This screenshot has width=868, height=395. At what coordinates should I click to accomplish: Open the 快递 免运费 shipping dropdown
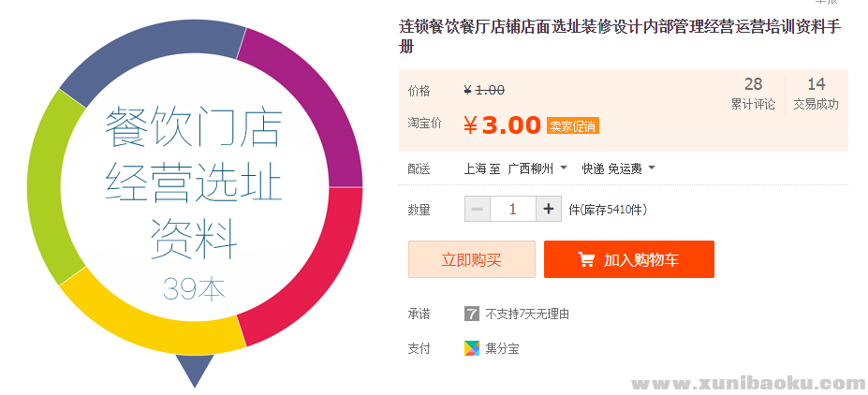(618, 169)
